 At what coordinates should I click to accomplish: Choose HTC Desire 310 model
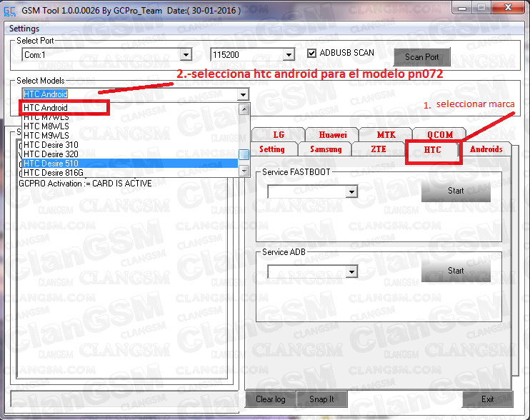pyautogui.click(x=130, y=145)
